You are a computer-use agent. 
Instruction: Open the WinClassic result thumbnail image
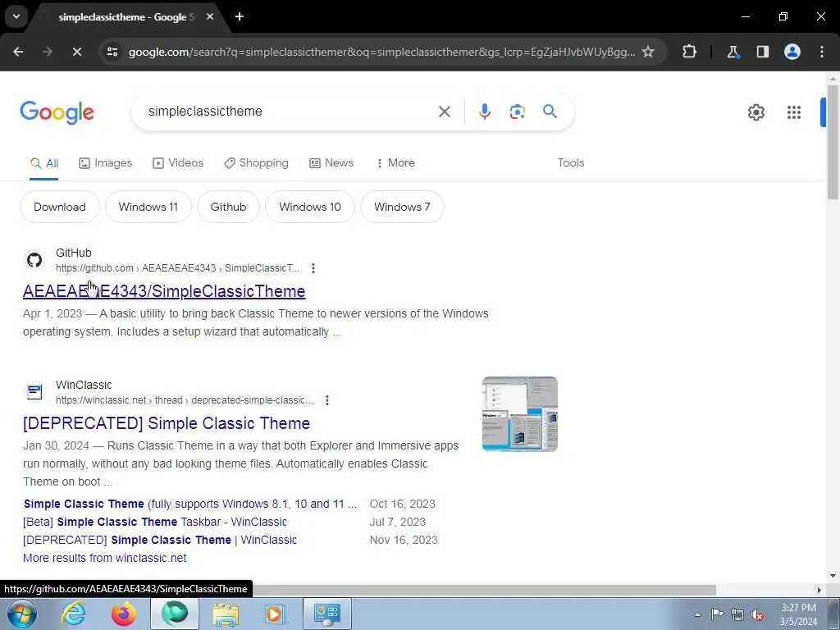(519, 414)
